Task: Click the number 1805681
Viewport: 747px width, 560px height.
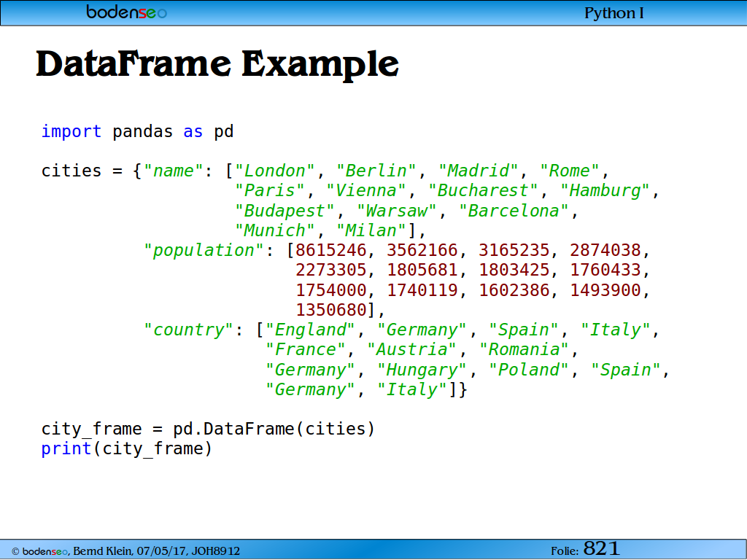Action: click(x=422, y=271)
